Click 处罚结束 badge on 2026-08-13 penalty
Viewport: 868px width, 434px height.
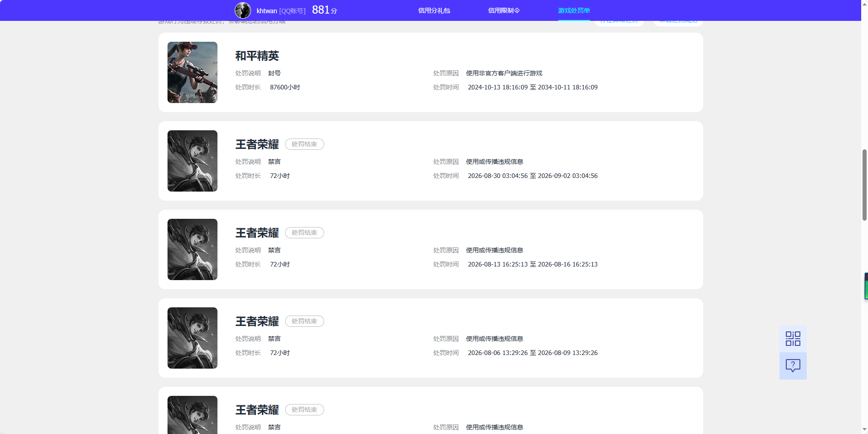click(304, 232)
